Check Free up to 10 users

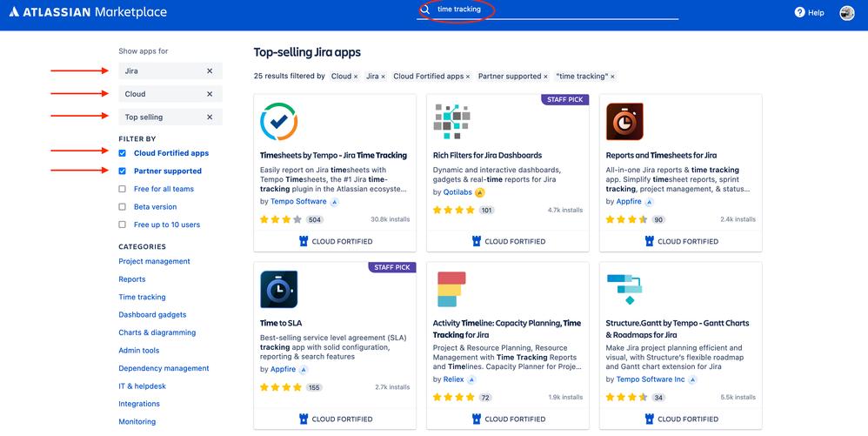(x=123, y=225)
